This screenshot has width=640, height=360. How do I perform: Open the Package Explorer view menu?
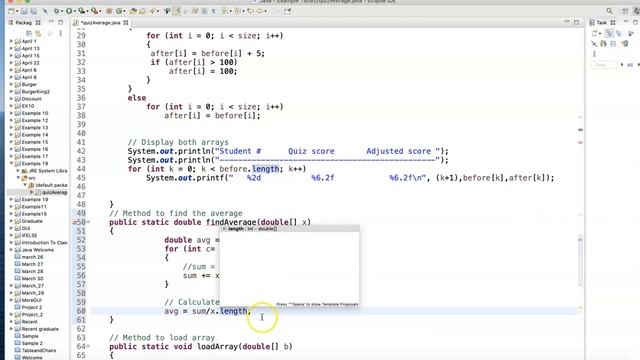(x=60, y=33)
